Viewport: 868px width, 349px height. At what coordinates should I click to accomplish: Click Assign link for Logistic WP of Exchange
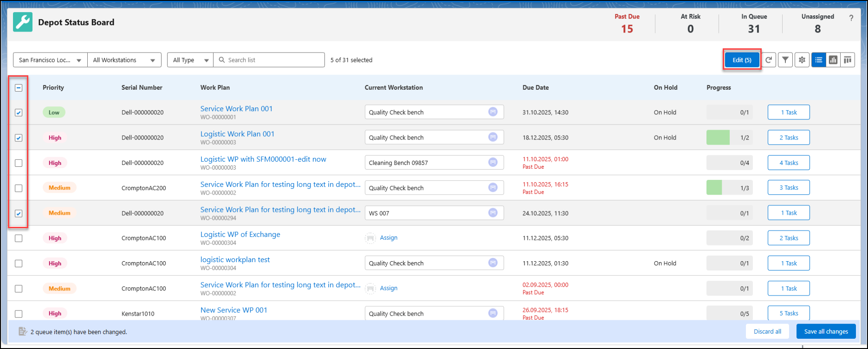coord(389,237)
